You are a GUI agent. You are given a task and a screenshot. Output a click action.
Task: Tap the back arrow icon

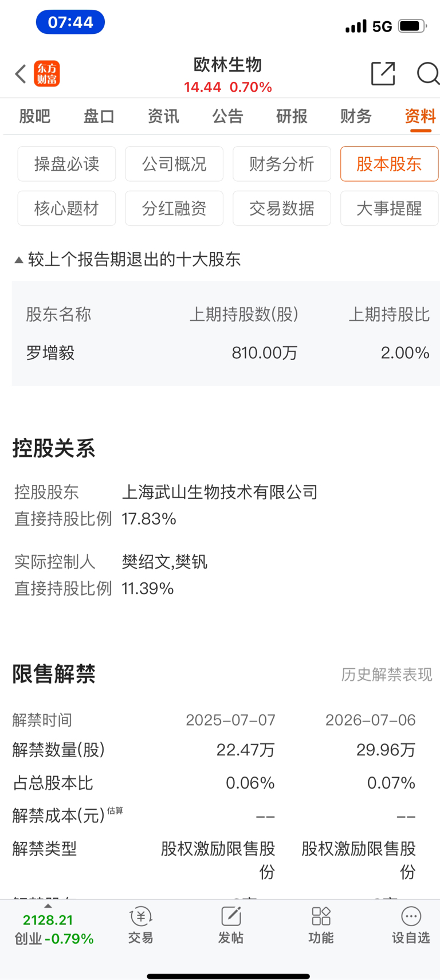[x=21, y=74]
